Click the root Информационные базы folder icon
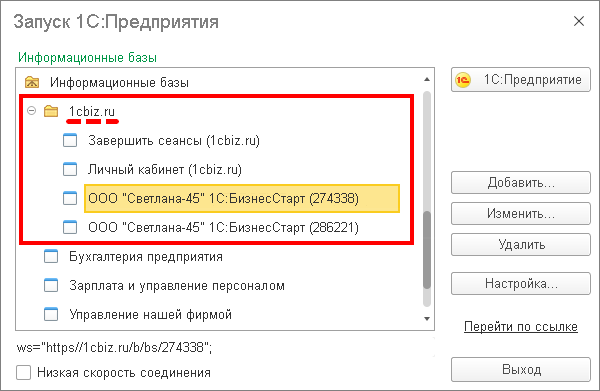The height and width of the screenshot is (391, 600). pyautogui.click(x=32, y=82)
